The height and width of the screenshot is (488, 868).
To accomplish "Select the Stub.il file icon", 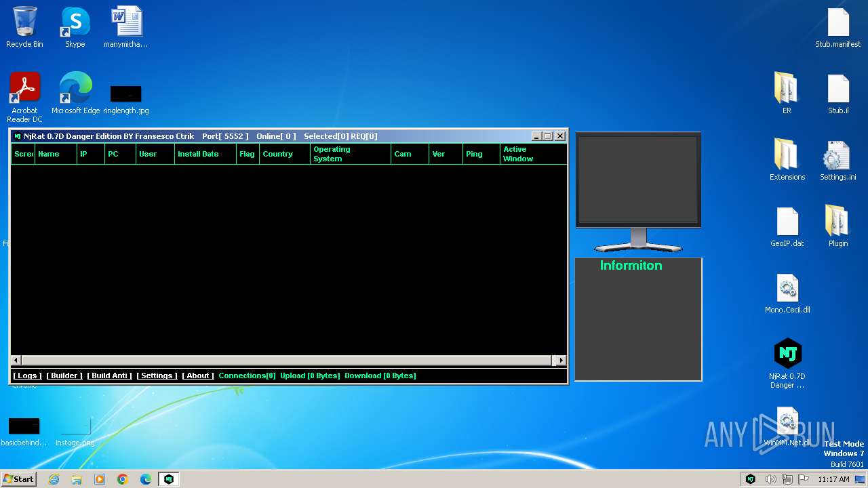I will pos(838,94).
